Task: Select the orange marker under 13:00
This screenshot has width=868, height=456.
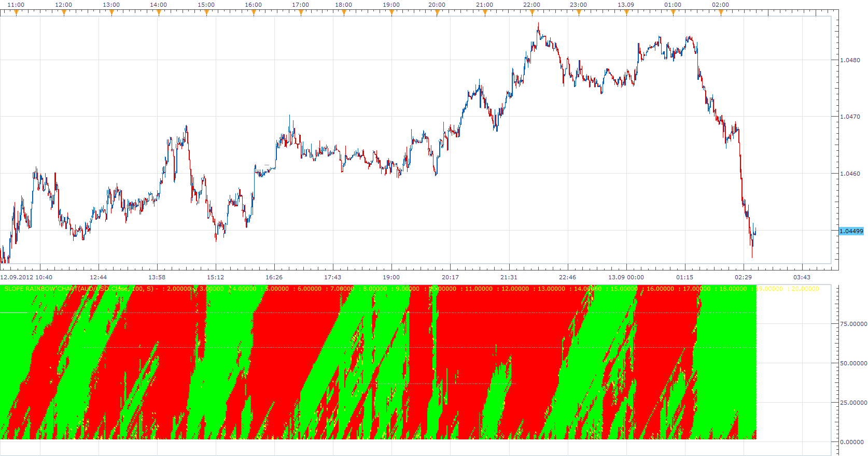Action: [111, 13]
